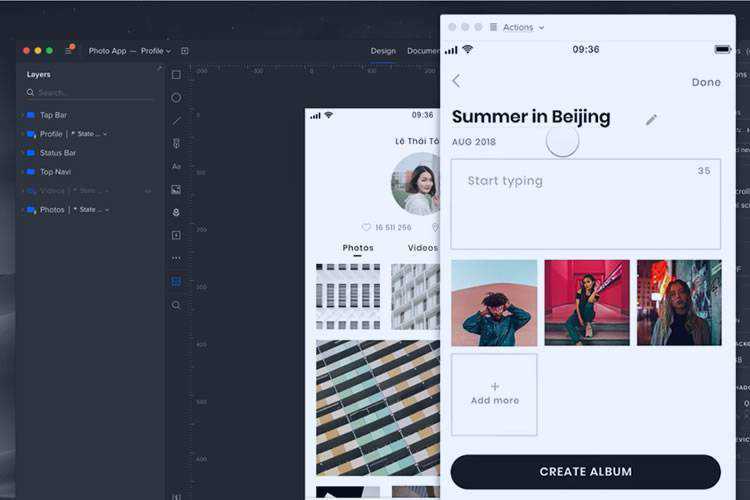
Task: Click the battery icon in preview status bar
Action: tap(722, 49)
